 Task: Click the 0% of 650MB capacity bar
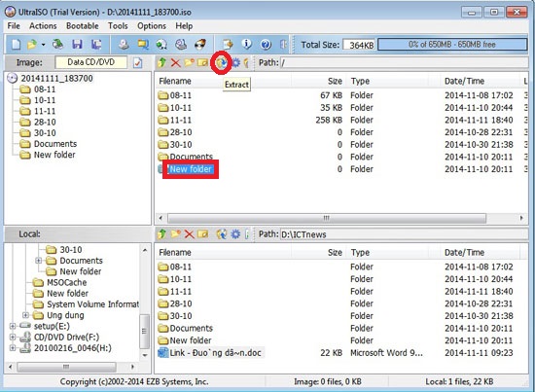click(452, 45)
